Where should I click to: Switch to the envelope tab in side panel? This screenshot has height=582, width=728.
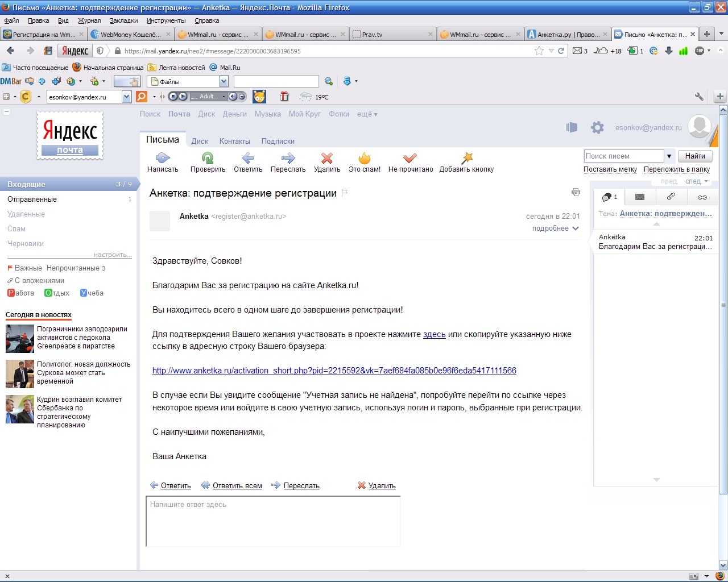click(640, 197)
